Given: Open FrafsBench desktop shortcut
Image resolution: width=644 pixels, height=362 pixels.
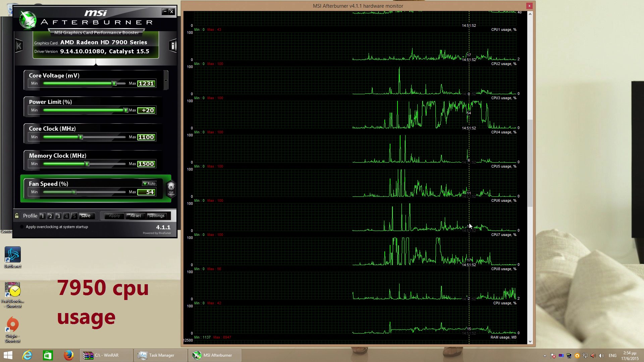Looking at the screenshot, I should (x=13, y=295).
